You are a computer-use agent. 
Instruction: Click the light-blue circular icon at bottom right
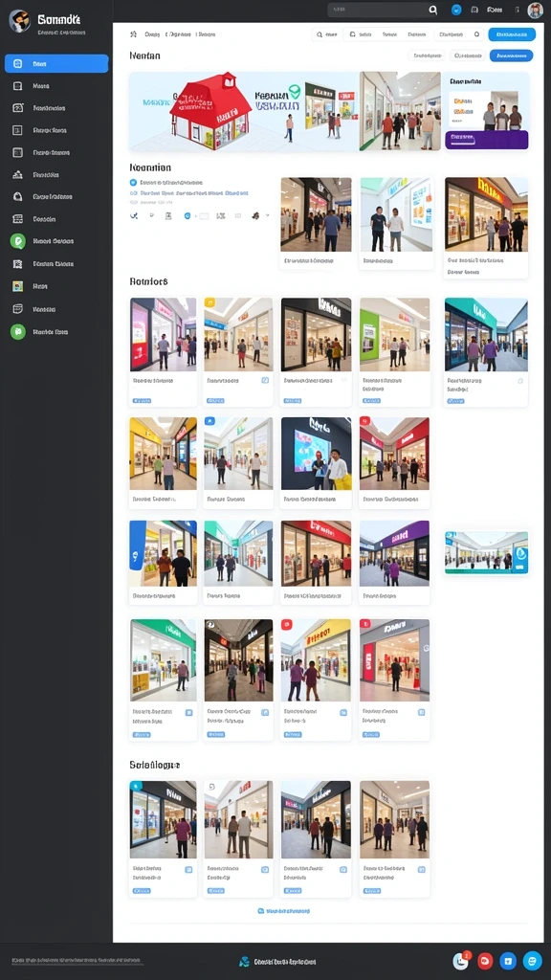click(x=532, y=961)
